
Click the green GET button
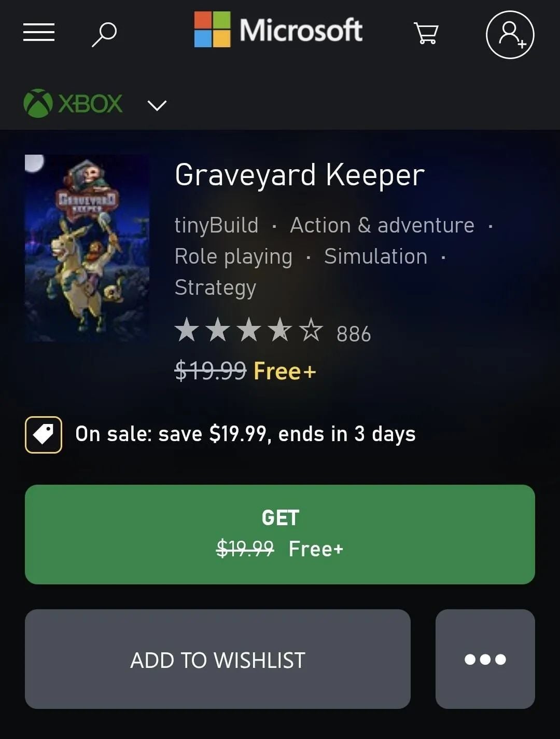click(280, 535)
